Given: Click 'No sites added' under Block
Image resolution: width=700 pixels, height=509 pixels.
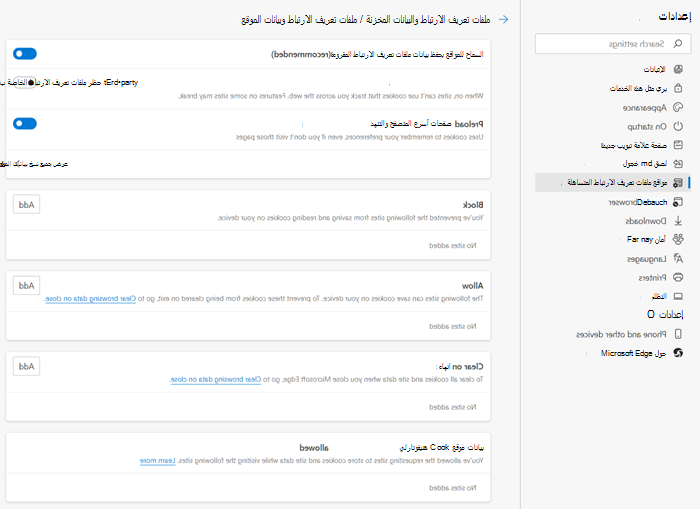Looking at the screenshot, I should 453,246.
